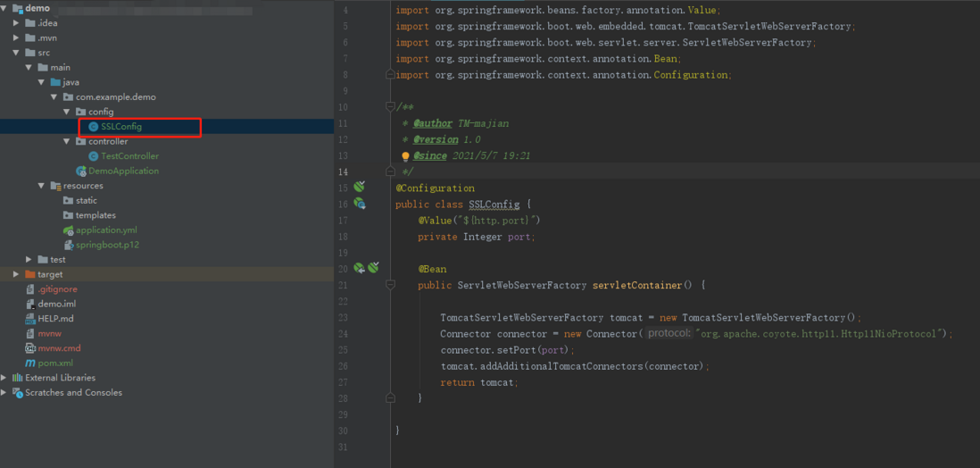The height and width of the screenshot is (468, 980).
Task: Collapse the java source folder arrow
Action: tap(41, 82)
